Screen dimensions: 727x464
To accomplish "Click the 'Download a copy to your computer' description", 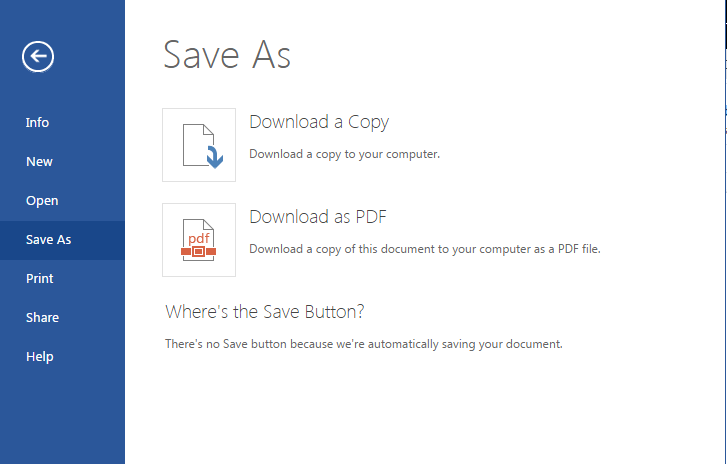I will [344, 154].
